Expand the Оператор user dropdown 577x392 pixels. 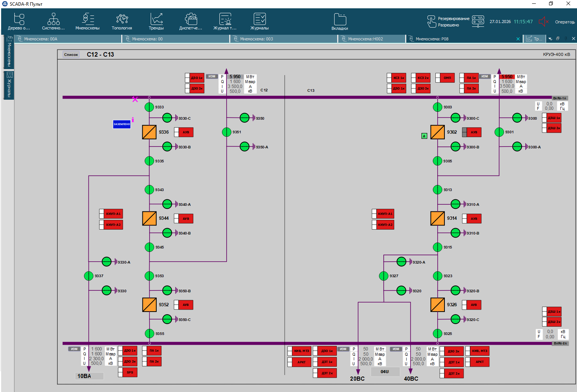tap(565, 22)
